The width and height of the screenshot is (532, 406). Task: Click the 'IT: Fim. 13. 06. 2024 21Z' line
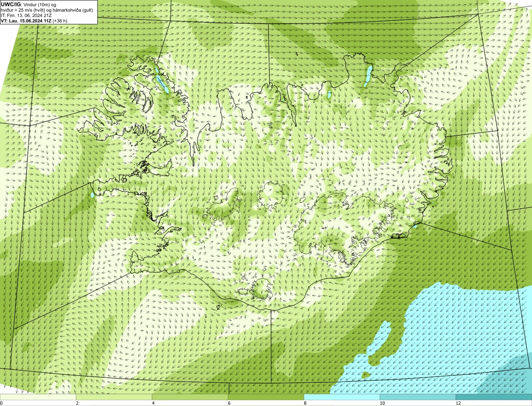(x=27, y=15)
